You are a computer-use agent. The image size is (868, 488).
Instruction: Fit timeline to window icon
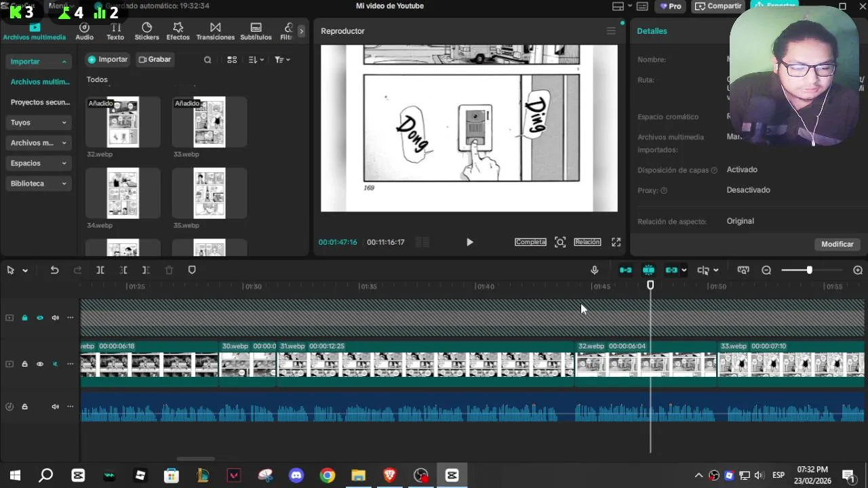743,270
